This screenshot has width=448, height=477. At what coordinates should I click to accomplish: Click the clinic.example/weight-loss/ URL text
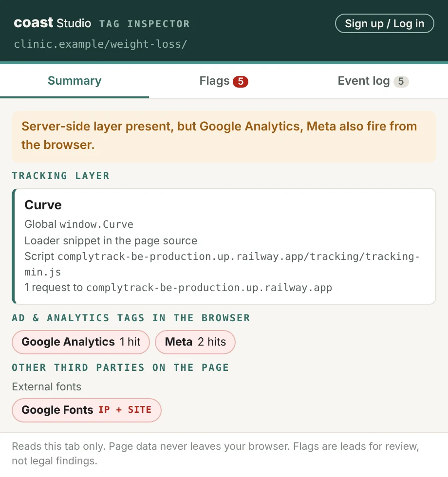tap(100, 44)
